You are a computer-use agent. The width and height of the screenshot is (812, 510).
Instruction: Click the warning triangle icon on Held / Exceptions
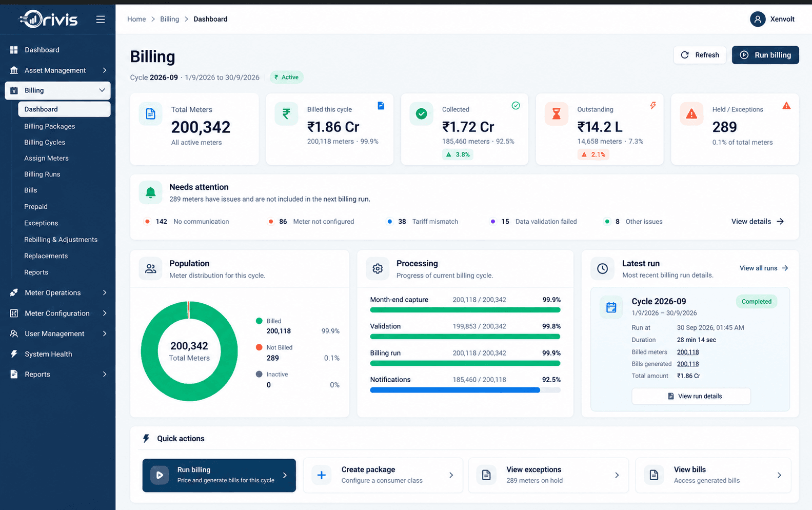691,114
